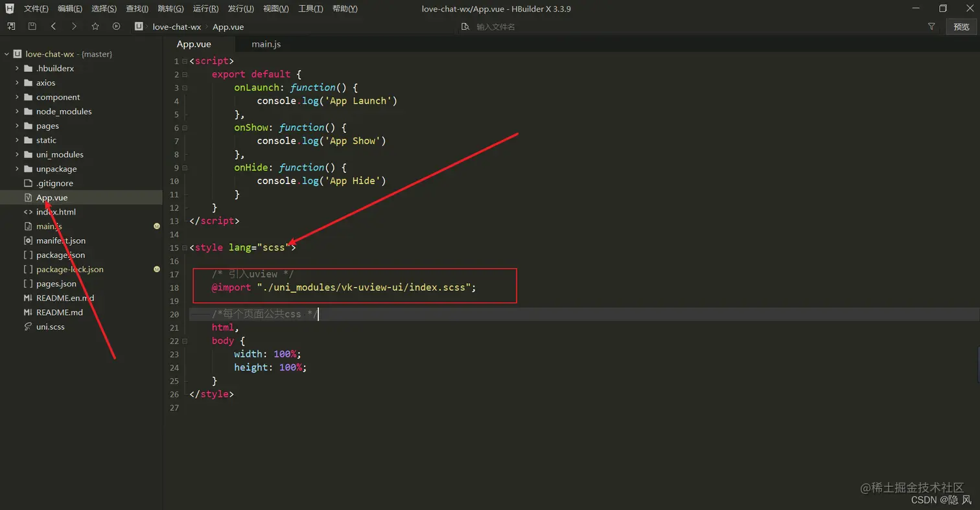The image size is (980, 510).
Task: Fold the onHide function at line 9
Action: [x=185, y=167]
